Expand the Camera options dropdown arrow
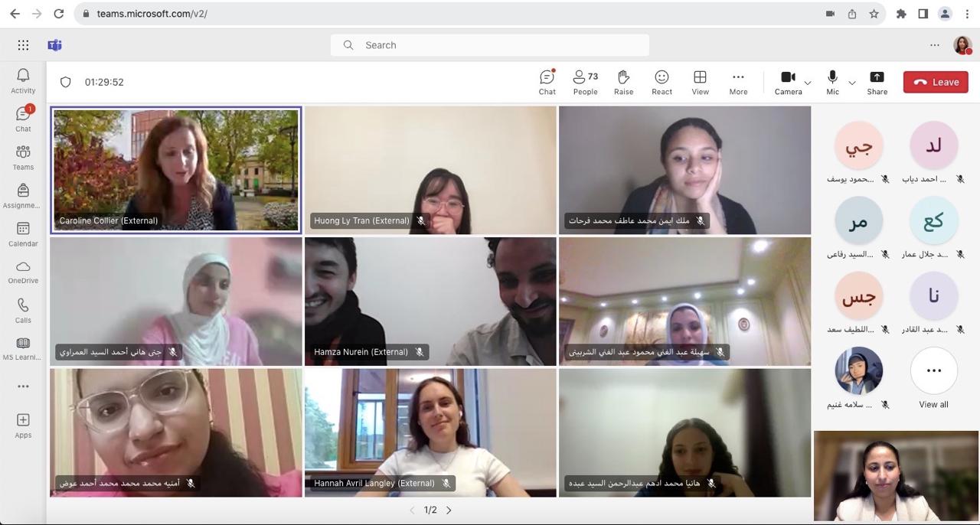 pyautogui.click(x=808, y=83)
